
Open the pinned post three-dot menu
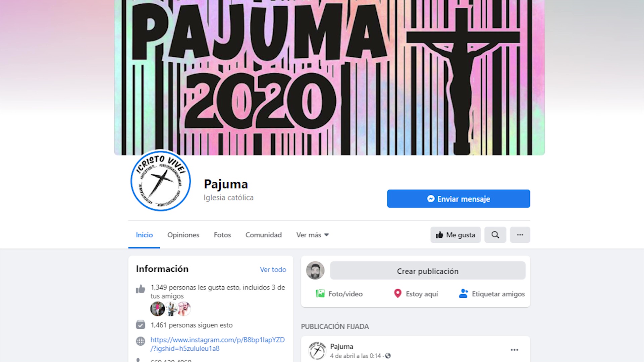point(514,350)
